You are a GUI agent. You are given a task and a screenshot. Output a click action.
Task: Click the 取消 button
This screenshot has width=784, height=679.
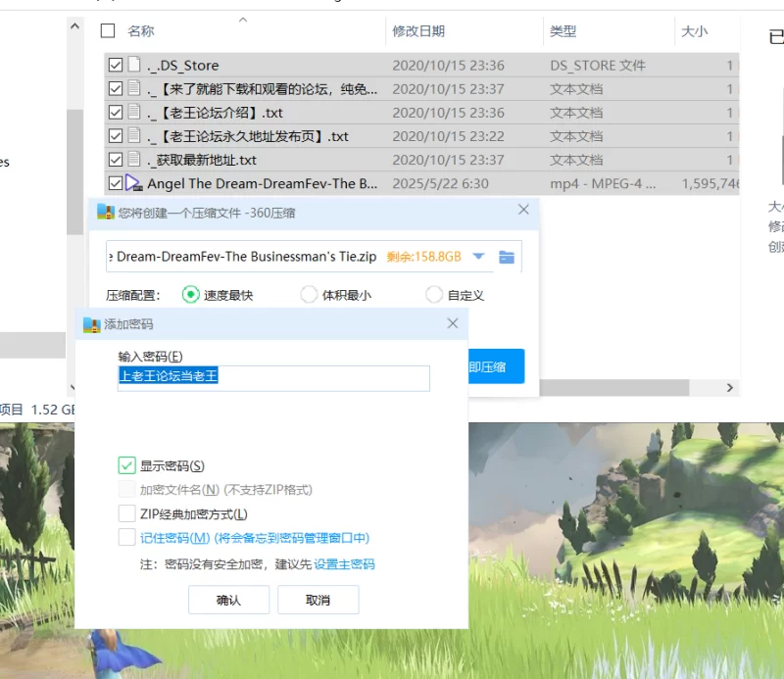[x=318, y=600]
